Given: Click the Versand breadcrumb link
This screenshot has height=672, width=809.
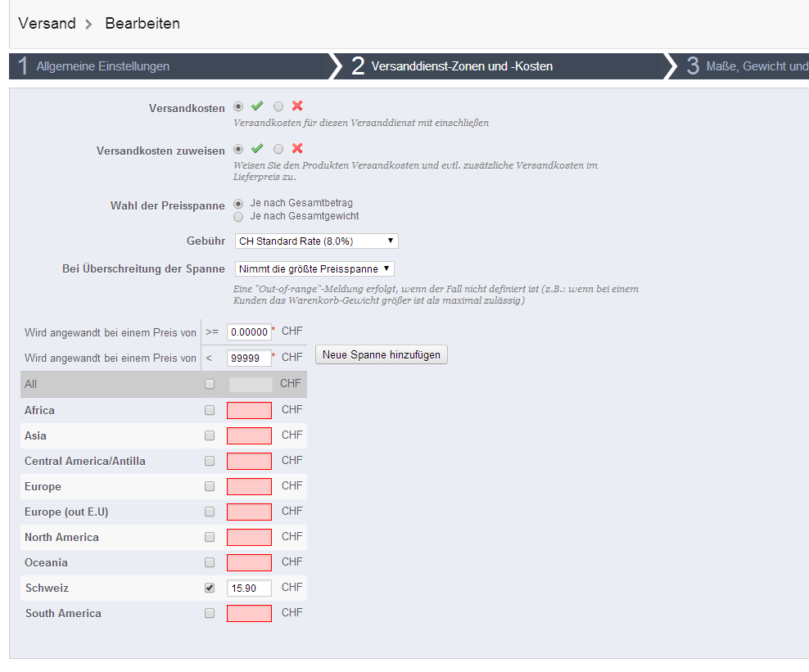Looking at the screenshot, I should coord(47,23).
